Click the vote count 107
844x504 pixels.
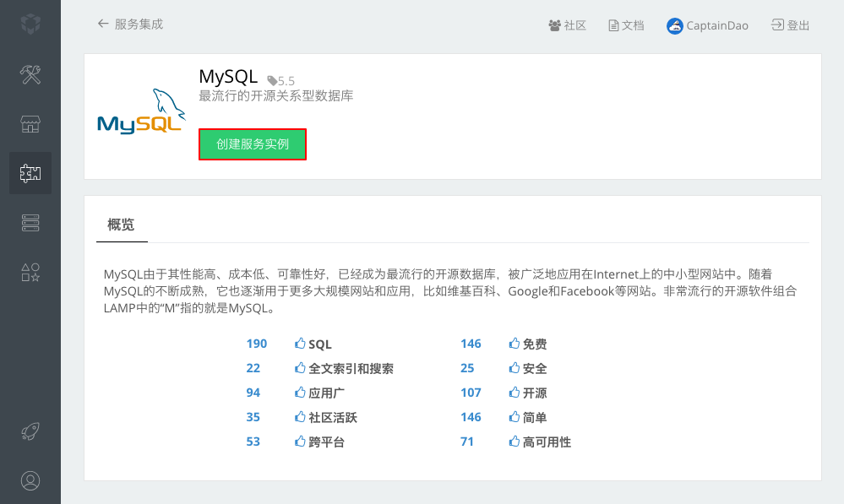point(471,393)
